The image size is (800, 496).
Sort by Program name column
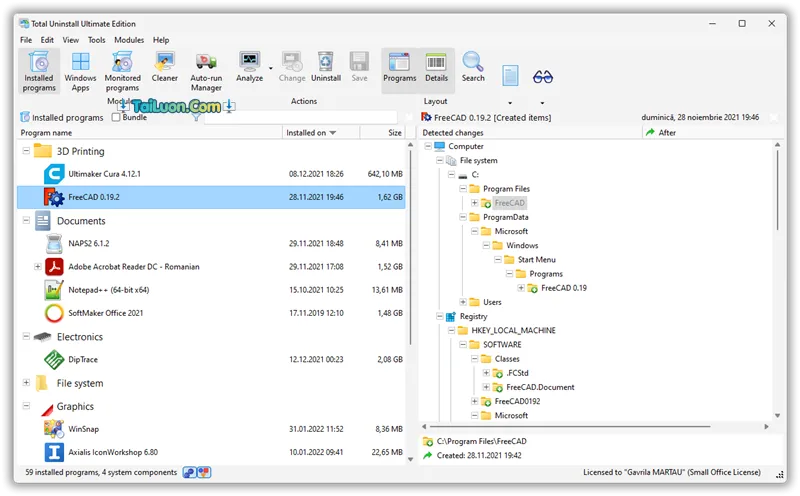(150, 133)
